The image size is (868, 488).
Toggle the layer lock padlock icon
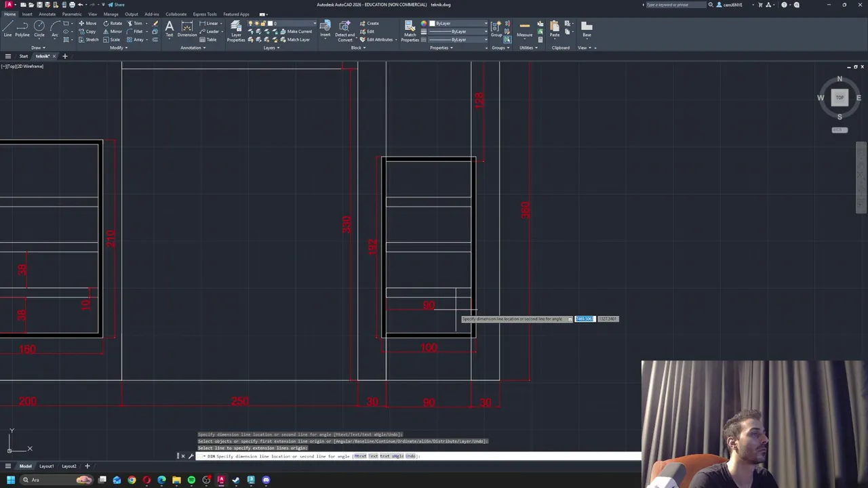(262, 23)
